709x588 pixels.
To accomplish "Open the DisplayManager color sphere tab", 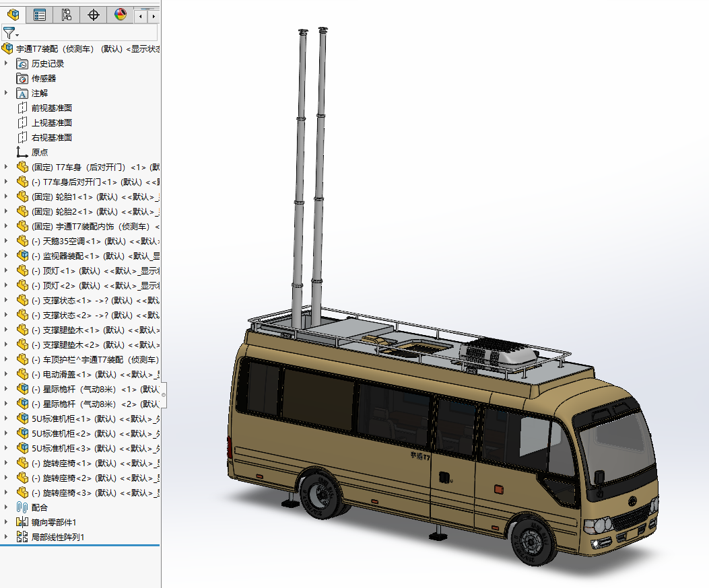I will [121, 15].
